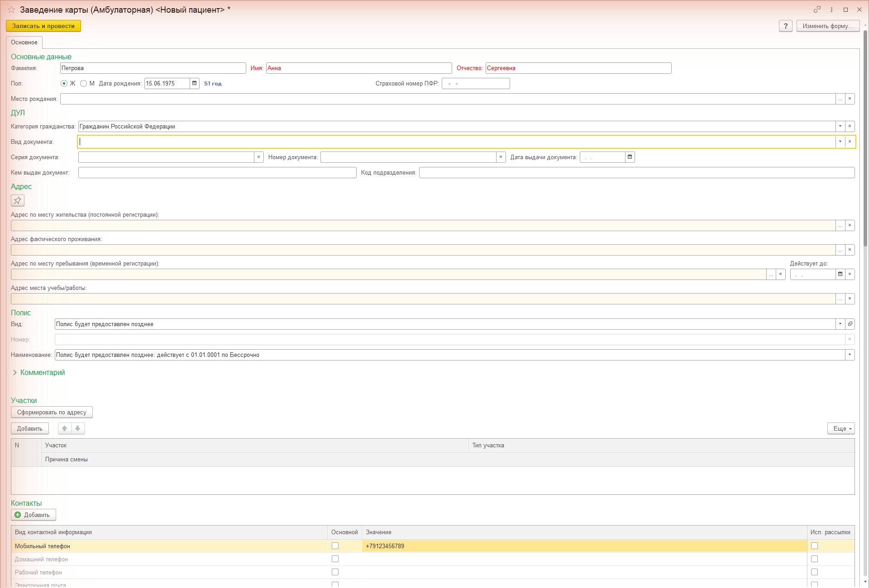Open help with the question mark button
This screenshot has width=869, height=588.
click(786, 26)
